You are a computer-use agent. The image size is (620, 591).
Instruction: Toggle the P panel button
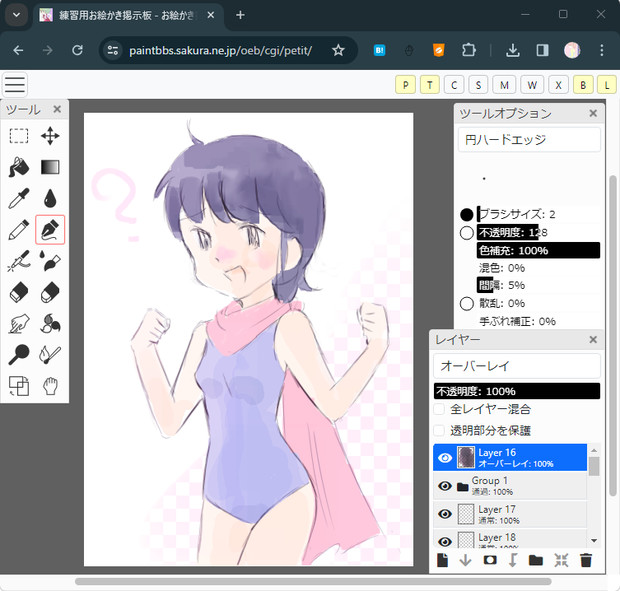[405, 85]
